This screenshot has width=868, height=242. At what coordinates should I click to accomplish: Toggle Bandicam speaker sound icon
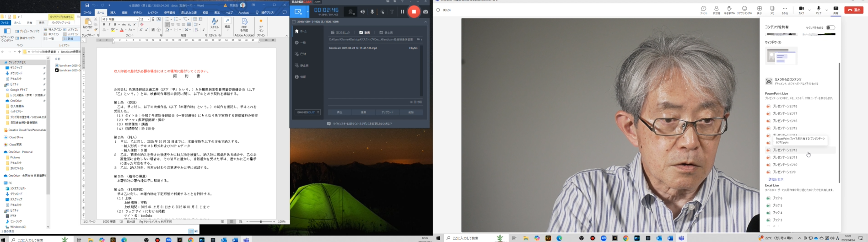(x=362, y=11)
